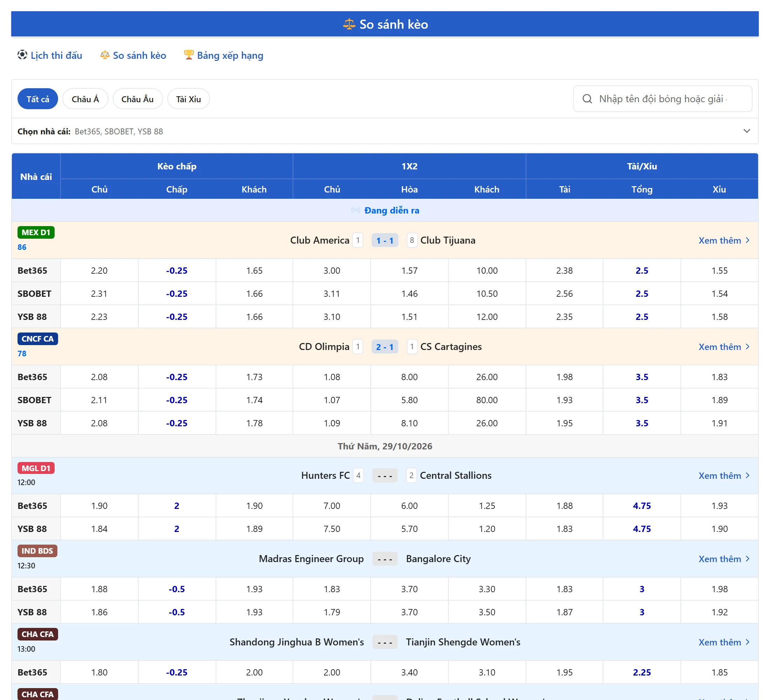Click the MEX D1 league badge

[x=36, y=232]
